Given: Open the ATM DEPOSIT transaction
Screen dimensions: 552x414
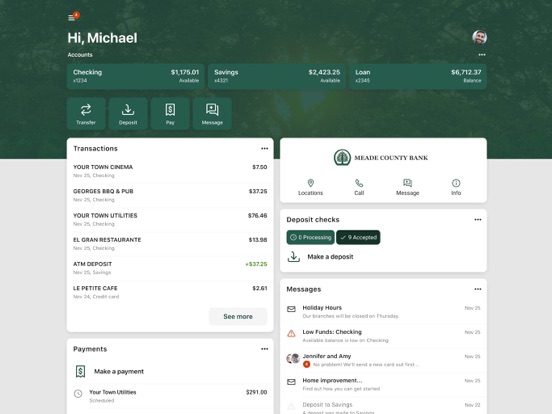Looking at the screenshot, I should 170,268.
